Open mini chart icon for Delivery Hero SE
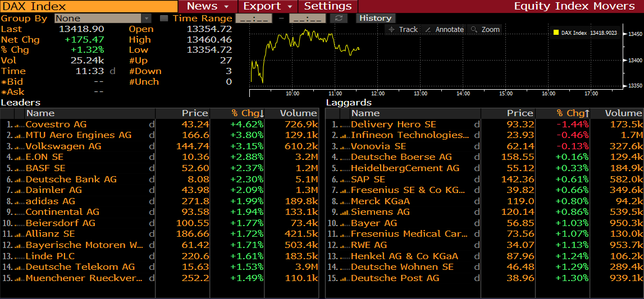Viewport: 644px width, 299px height. pos(344,125)
